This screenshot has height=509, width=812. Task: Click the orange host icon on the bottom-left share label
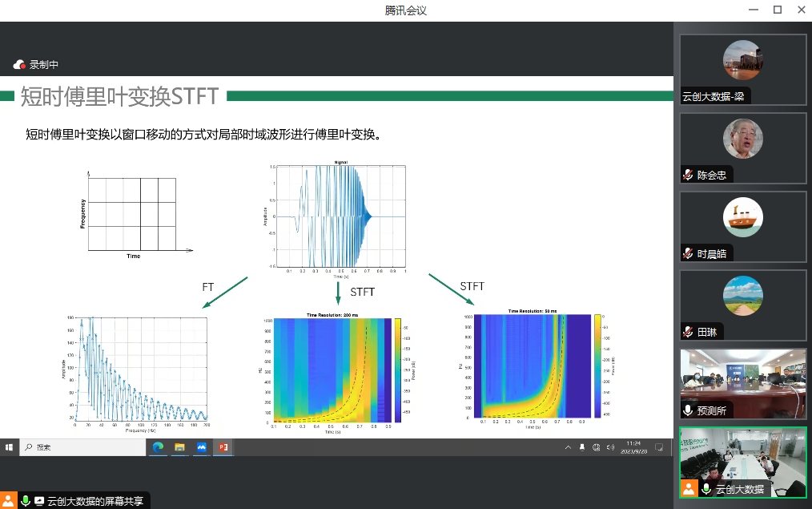(9, 501)
